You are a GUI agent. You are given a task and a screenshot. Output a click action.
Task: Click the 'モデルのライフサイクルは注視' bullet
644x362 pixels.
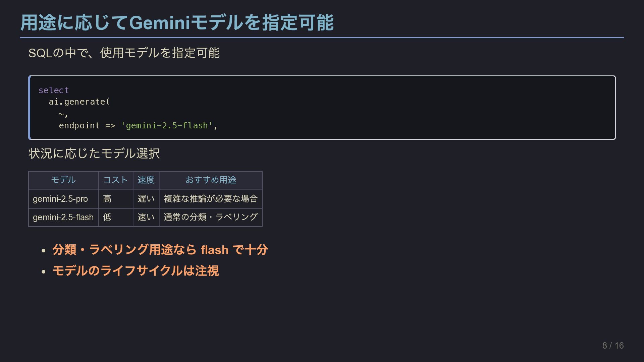point(136,270)
